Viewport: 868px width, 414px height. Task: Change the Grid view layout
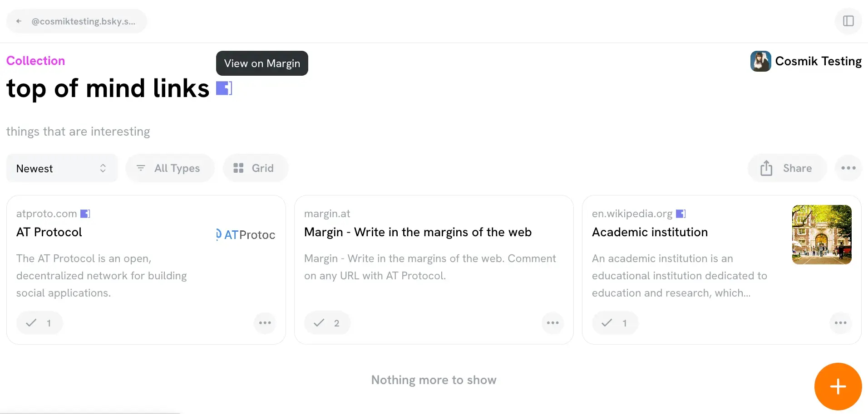point(255,168)
